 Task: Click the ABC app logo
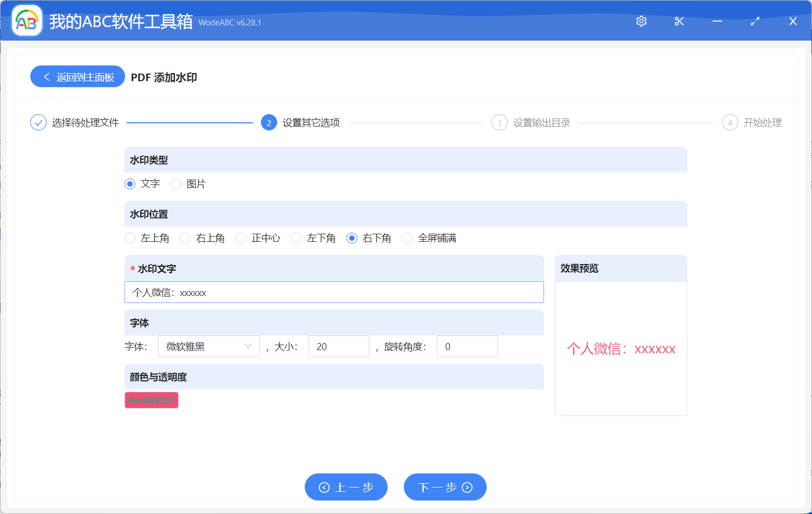27,21
